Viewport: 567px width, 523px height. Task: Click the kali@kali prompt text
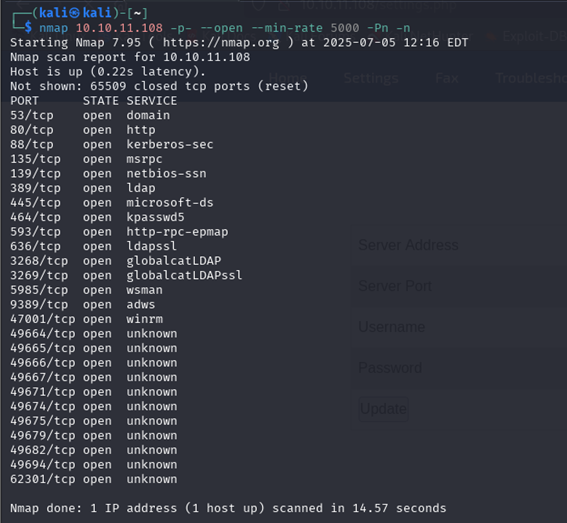[x=75, y=13]
